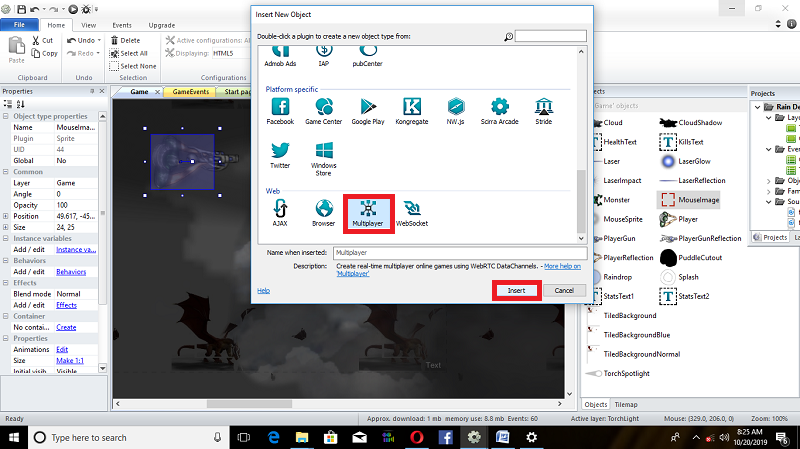The width and height of the screenshot is (800, 449).
Task: Click the Name when inserted field
Action: pos(460,253)
